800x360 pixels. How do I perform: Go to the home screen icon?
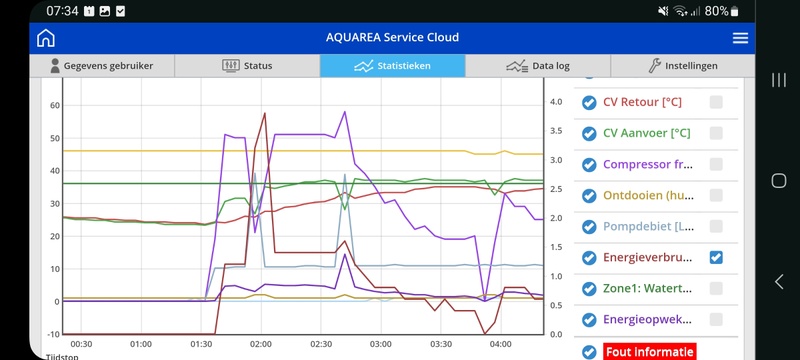tap(46, 38)
